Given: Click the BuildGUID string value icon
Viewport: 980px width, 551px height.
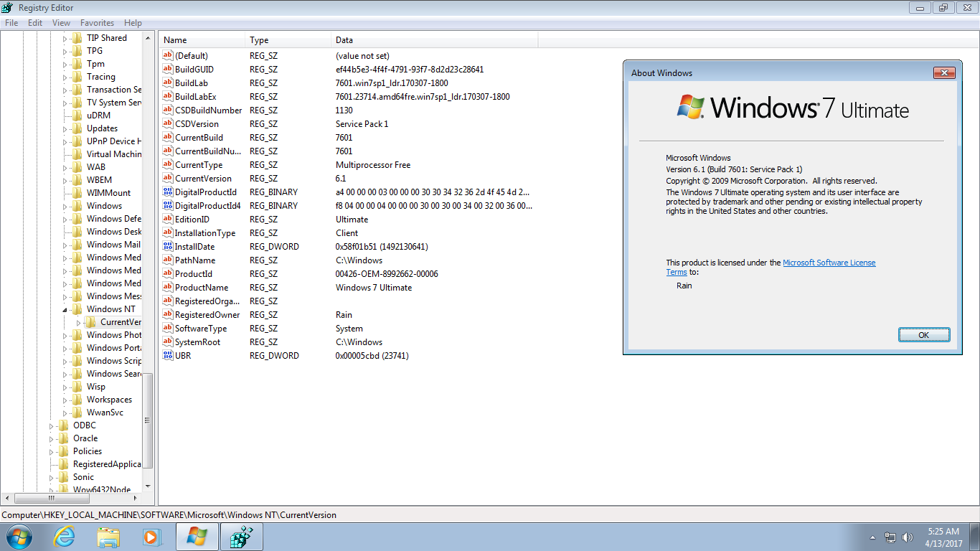Looking at the screenshot, I should click(x=168, y=70).
